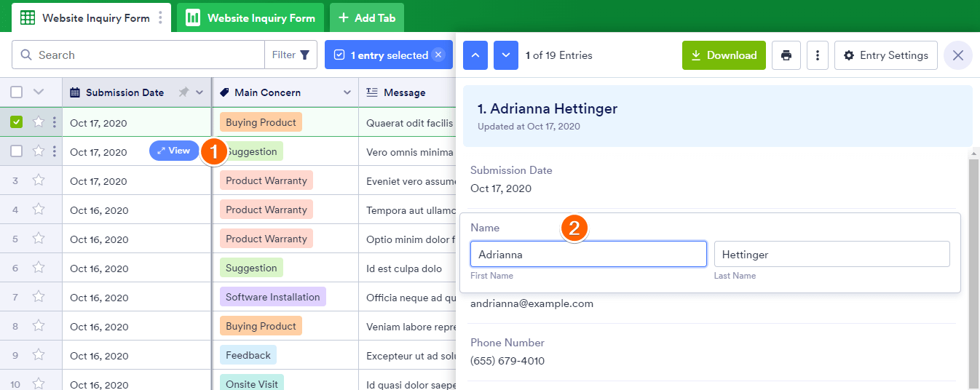The width and height of the screenshot is (980, 390).
Task: Expand the Submission Date column dropdown
Action: 199,92
